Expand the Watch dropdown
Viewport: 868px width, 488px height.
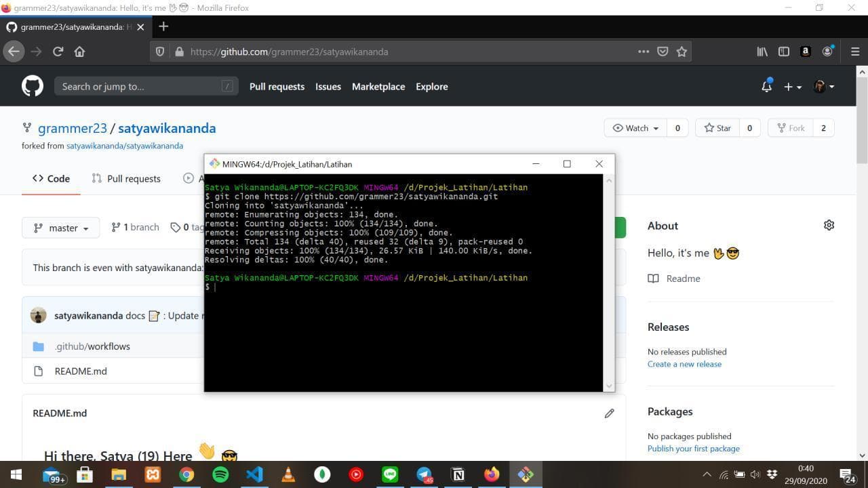tap(635, 128)
